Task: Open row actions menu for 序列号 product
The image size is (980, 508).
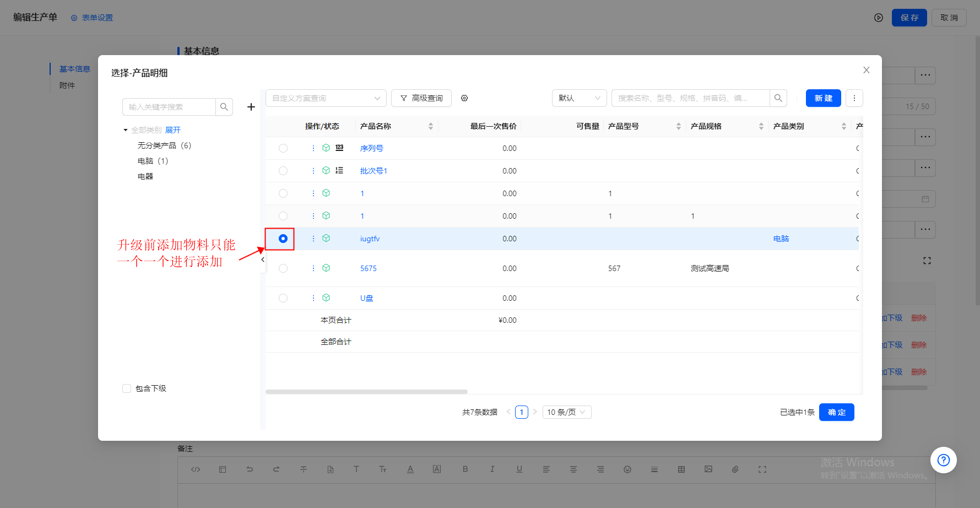Action: tap(313, 148)
